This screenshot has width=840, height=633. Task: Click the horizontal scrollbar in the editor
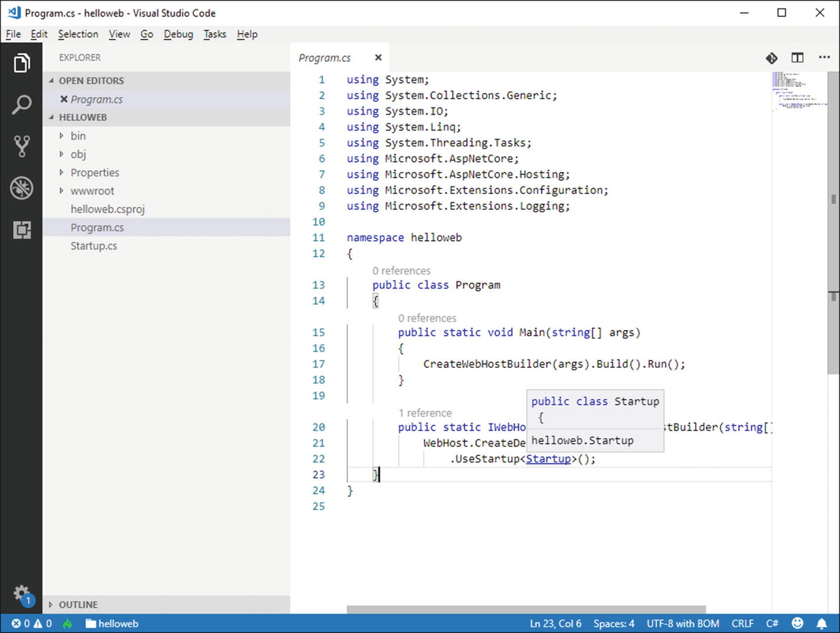526,609
